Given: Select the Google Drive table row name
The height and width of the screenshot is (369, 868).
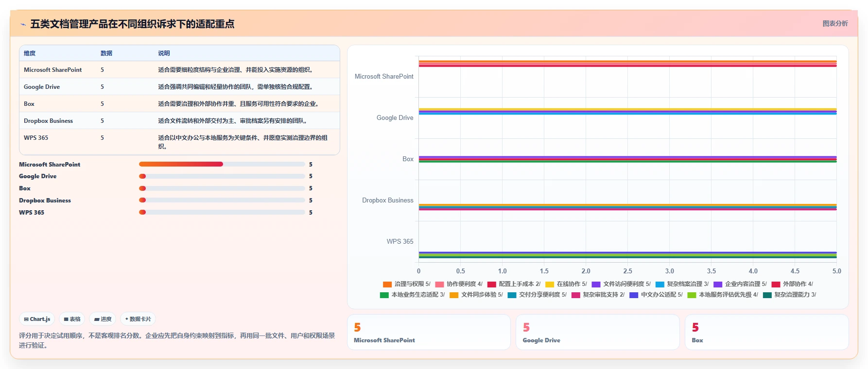Looking at the screenshot, I should [x=42, y=87].
